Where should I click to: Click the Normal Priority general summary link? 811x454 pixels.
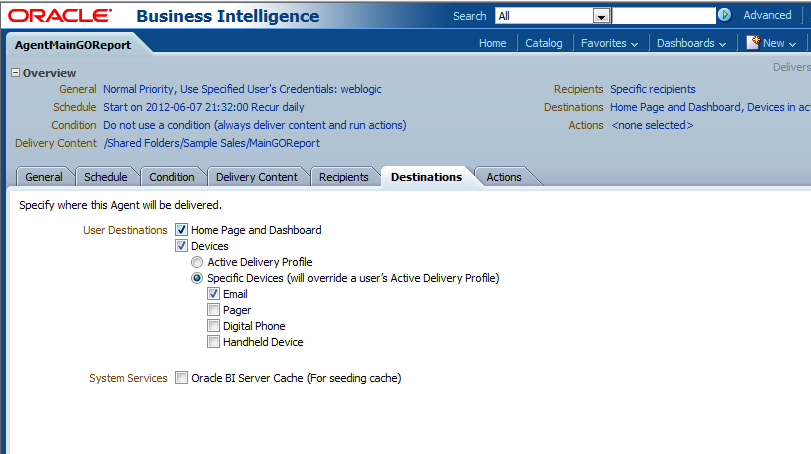pos(242,89)
